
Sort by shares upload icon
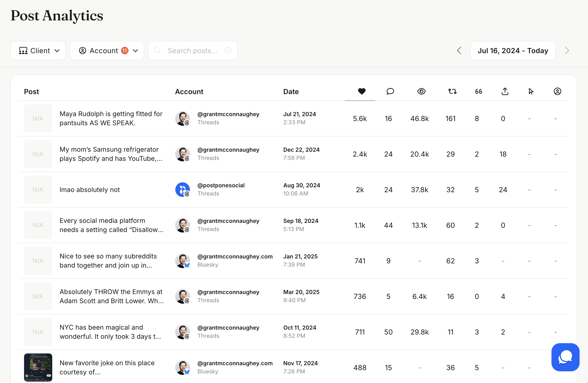[505, 92]
